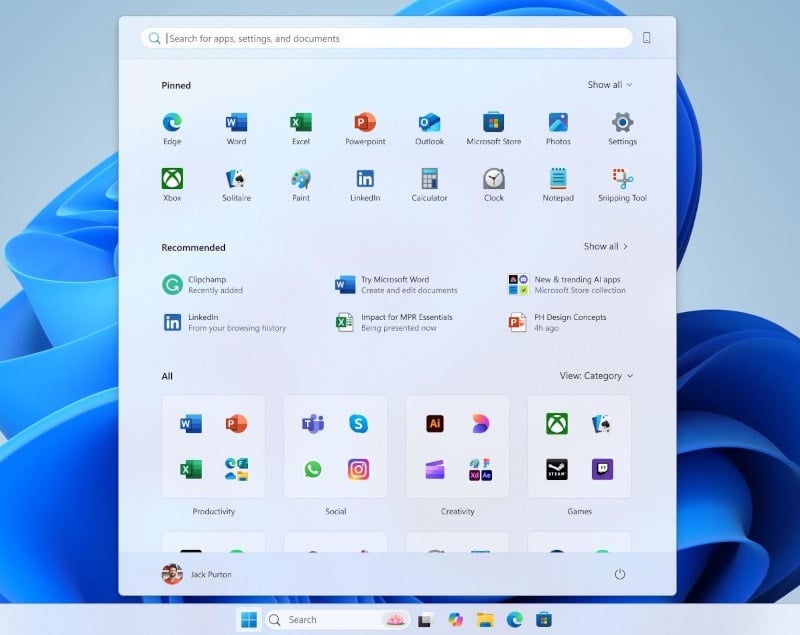Open Clipchamp in the Creativity category

click(435, 469)
